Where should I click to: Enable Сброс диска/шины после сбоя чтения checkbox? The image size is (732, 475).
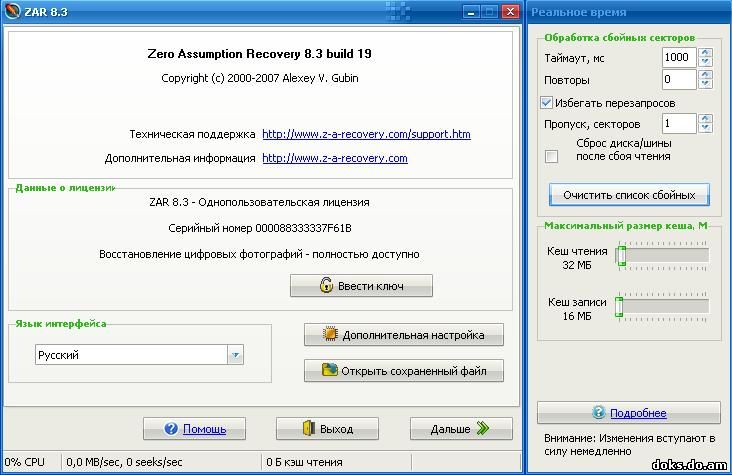pyautogui.click(x=551, y=156)
